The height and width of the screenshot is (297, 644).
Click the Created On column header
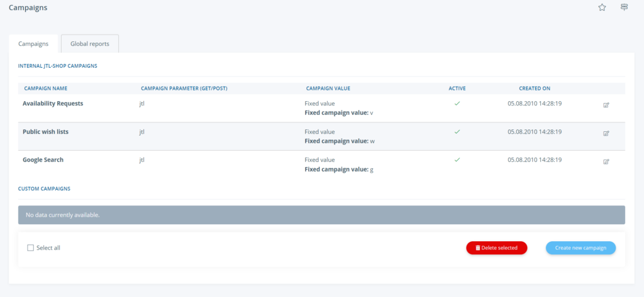coord(534,89)
